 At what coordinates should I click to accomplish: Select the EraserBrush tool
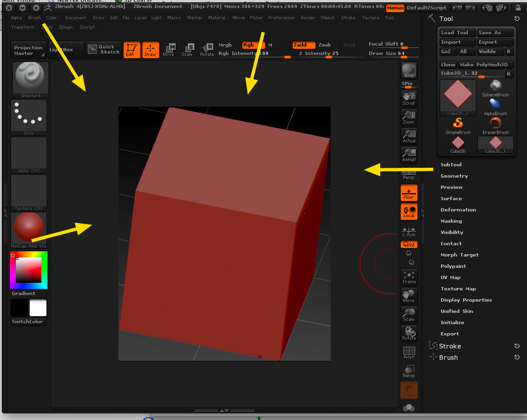click(x=496, y=126)
